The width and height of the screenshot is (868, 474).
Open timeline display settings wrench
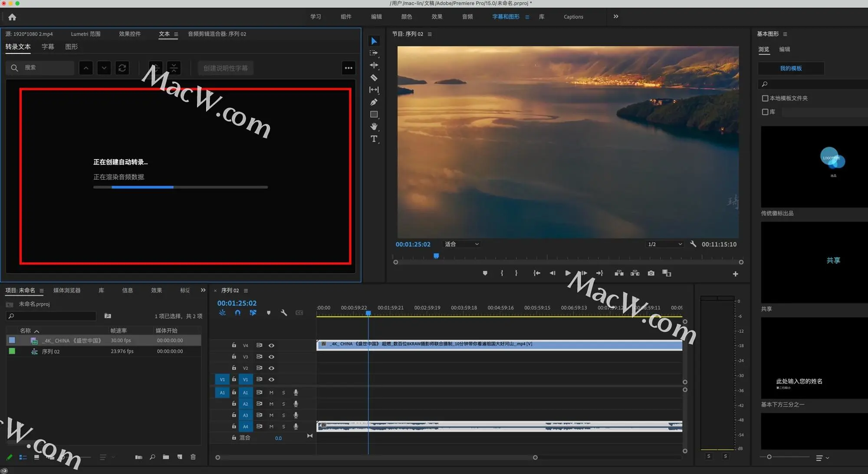click(x=284, y=313)
